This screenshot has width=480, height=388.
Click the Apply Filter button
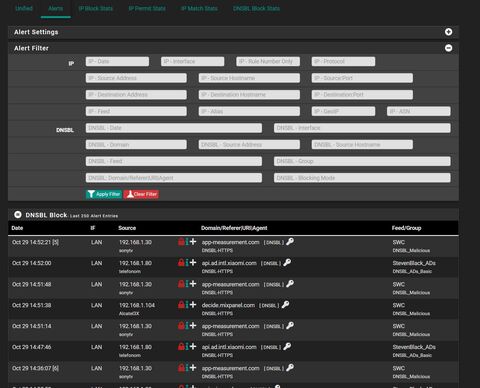(104, 194)
